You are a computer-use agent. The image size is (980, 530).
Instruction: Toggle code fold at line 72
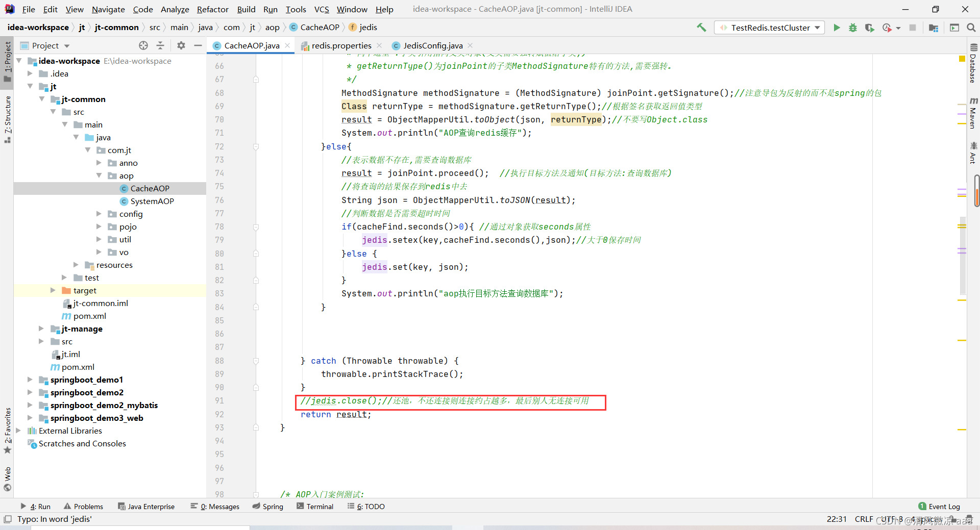pos(256,147)
